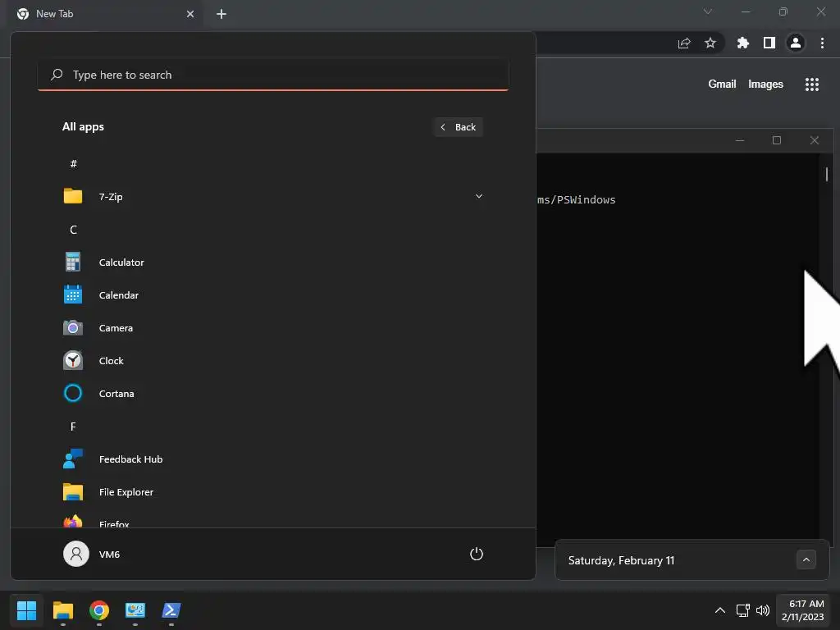Open Chrome tab search chevron
The height and width of the screenshot is (630, 840).
click(708, 11)
